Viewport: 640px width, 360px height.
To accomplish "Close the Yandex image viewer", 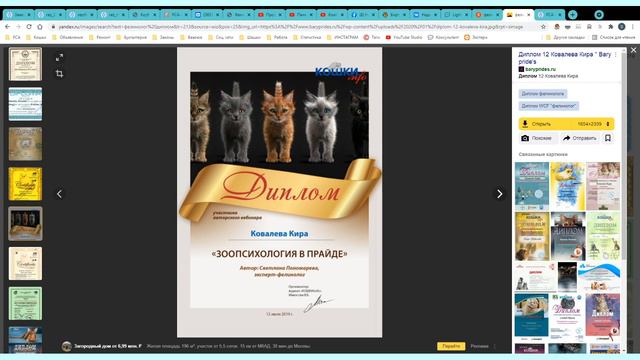I will (x=633, y=50).
